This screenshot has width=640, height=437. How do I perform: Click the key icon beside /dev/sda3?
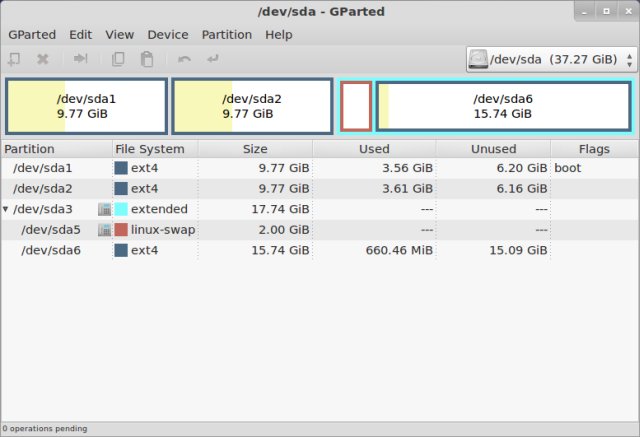coord(104,209)
